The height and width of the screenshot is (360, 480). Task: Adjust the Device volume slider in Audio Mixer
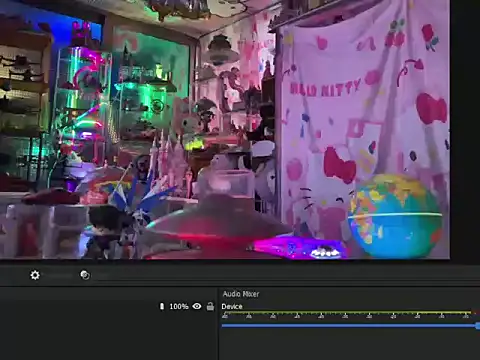pyautogui.click(x=351, y=326)
